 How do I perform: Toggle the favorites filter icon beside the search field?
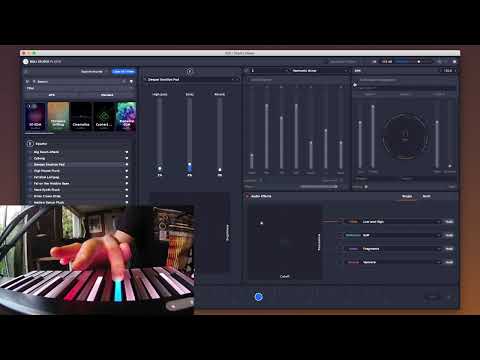pyautogui.click(x=131, y=81)
